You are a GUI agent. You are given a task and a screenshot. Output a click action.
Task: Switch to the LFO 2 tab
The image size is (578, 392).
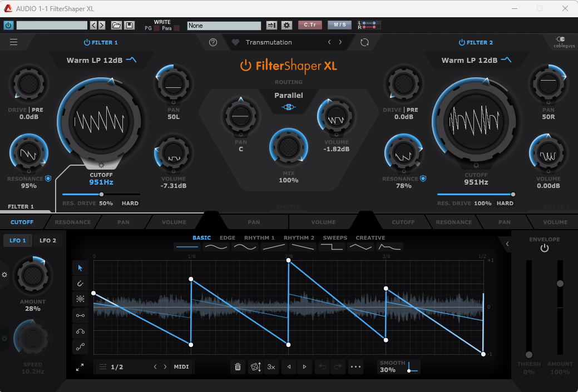[x=48, y=241]
